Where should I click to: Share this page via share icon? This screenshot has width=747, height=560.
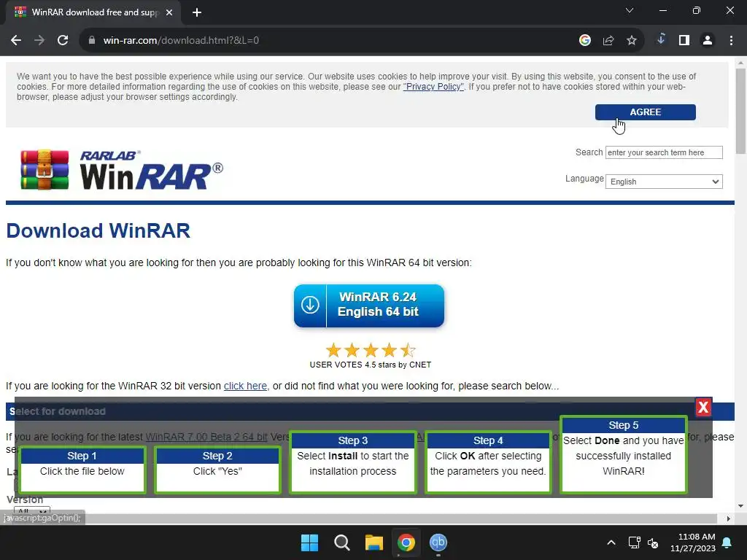pos(608,41)
